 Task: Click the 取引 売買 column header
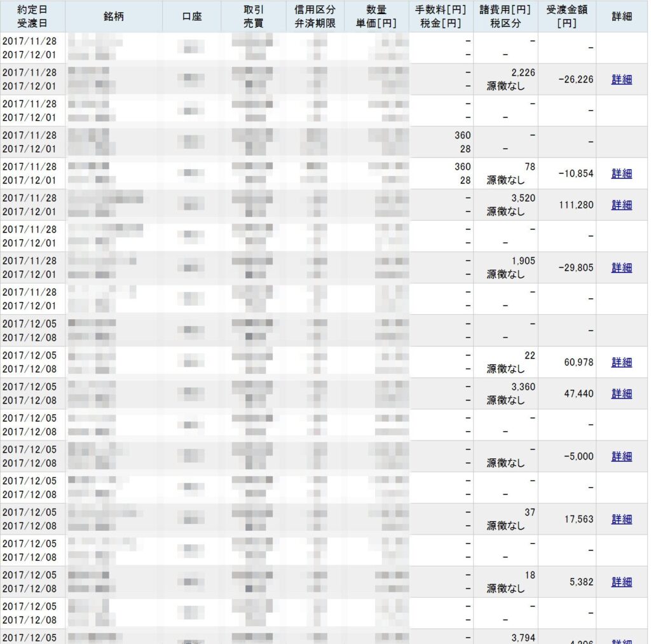coord(252,17)
